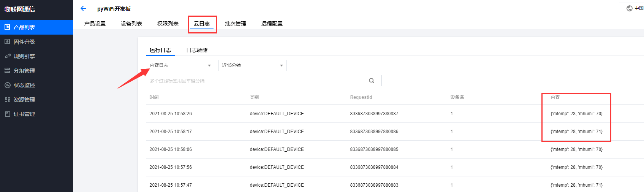Image resolution: width=644 pixels, height=192 pixels.
Task: Open the 批次管理 tab
Action: point(236,24)
